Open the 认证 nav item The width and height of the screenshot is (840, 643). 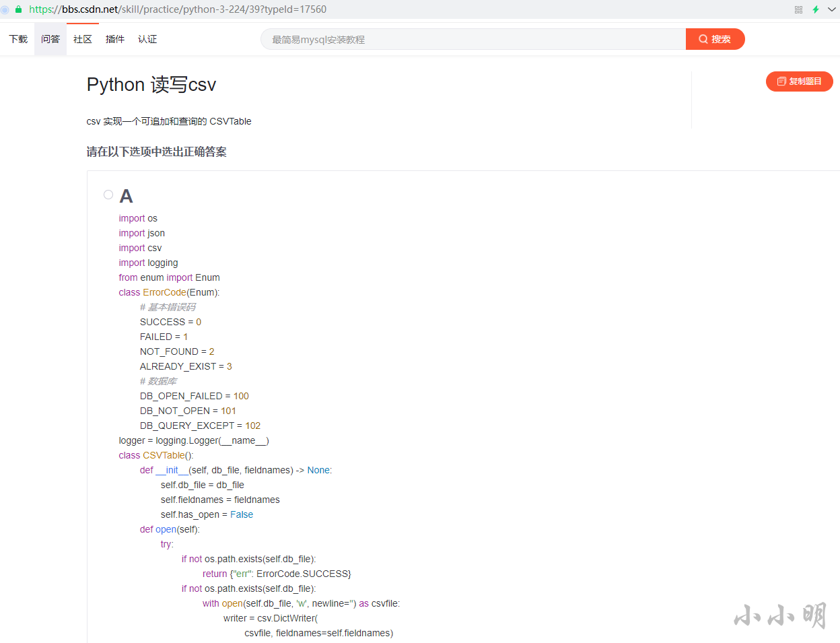[x=147, y=39]
